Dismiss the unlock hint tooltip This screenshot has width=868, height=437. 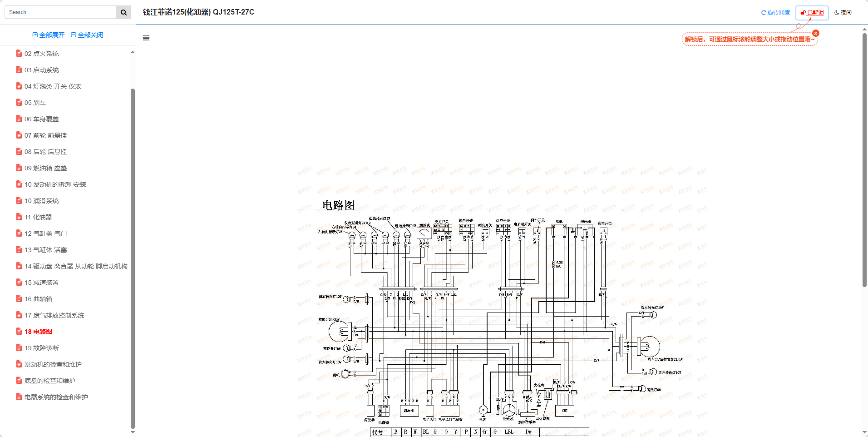[x=816, y=33]
